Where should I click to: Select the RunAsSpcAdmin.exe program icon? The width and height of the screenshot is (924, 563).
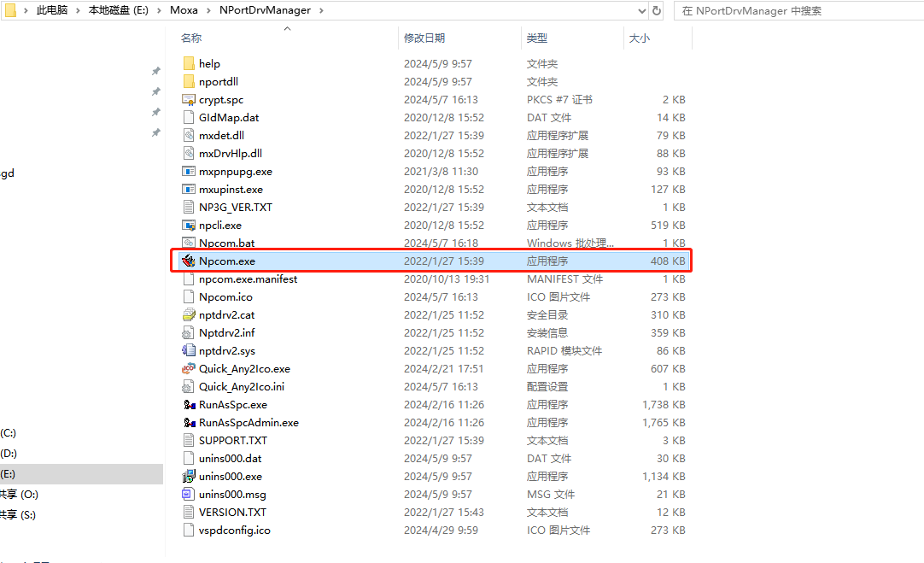pos(190,423)
